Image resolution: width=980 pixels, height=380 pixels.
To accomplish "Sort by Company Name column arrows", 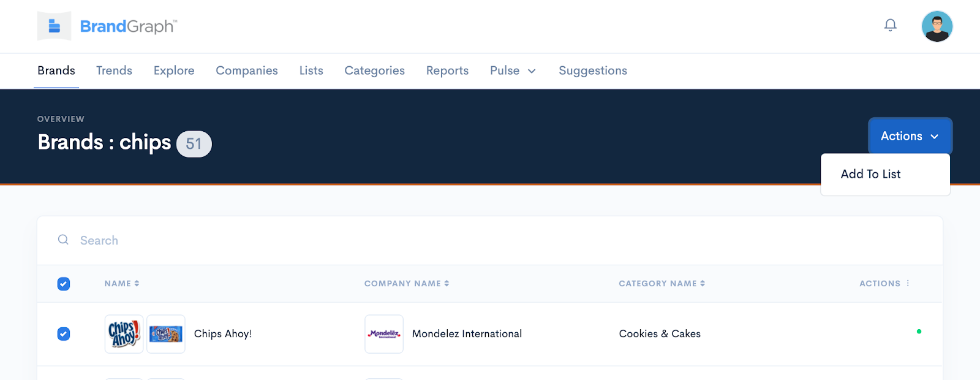I will click(447, 283).
